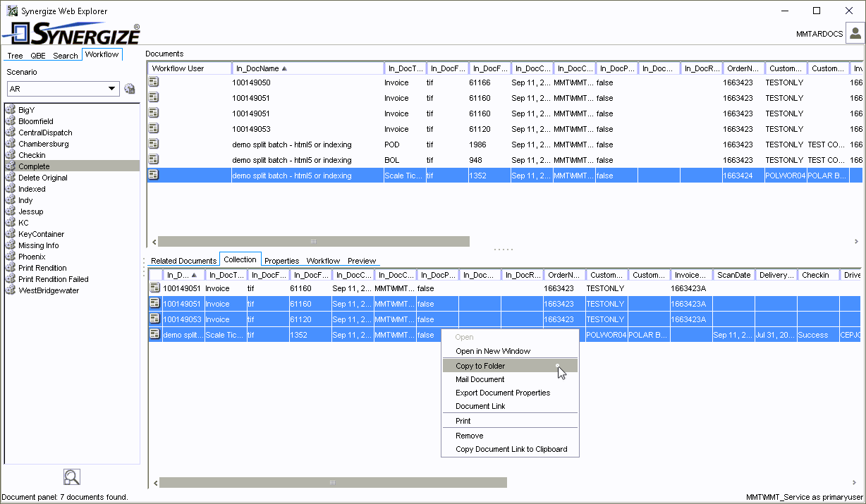Click the Collection horizontal scrollbar thumb
This screenshot has width=866, height=504.
pos(333,483)
